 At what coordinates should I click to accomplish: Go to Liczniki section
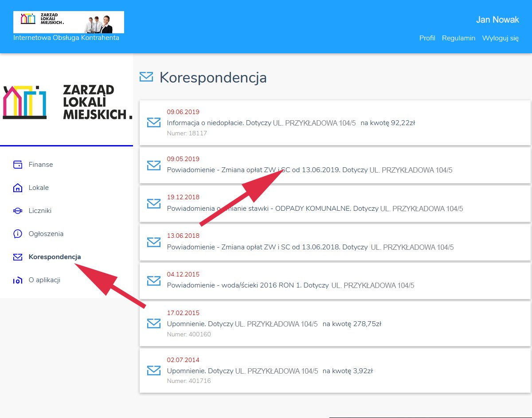(x=40, y=211)
